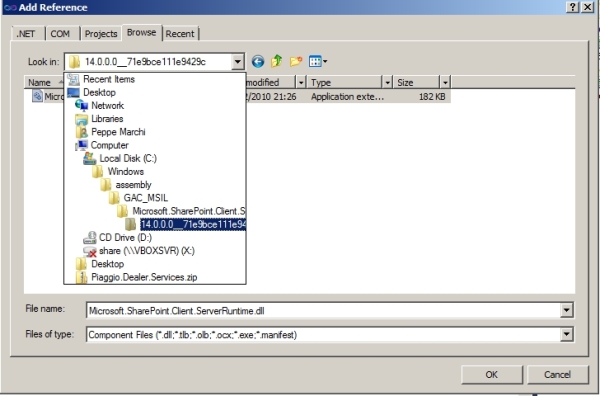The image size is (600, 396).
Task: Go back using the blue arrow icon
Action: (x=258, y=62)
